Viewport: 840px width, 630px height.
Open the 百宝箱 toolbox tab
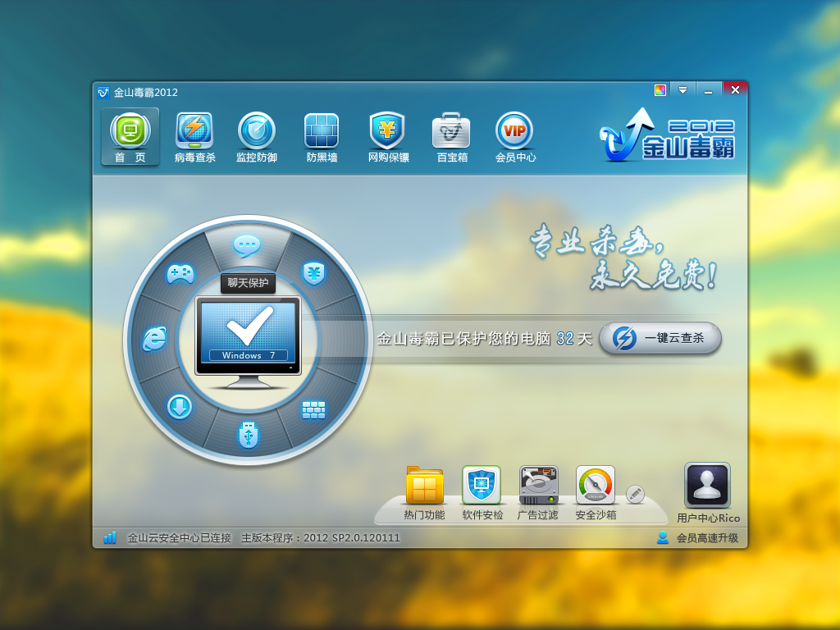452,137
